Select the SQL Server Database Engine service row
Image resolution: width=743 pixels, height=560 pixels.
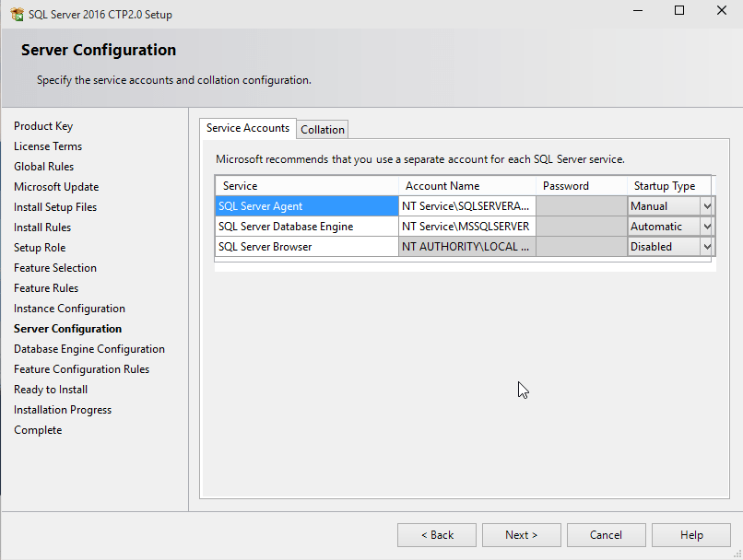307,227
